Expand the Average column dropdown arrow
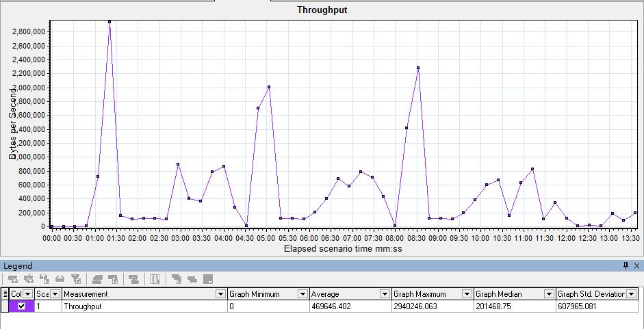644x329 pixels. [x=385, y=294]
